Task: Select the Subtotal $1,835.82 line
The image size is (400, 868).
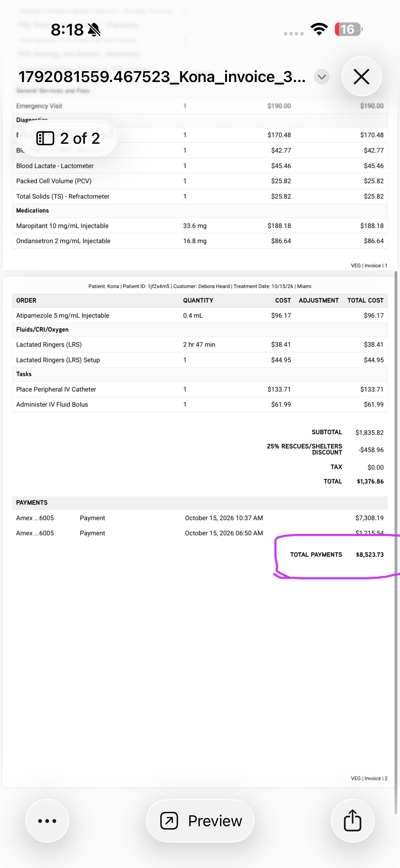Action: pyautogui.click(x=347, y=432)
